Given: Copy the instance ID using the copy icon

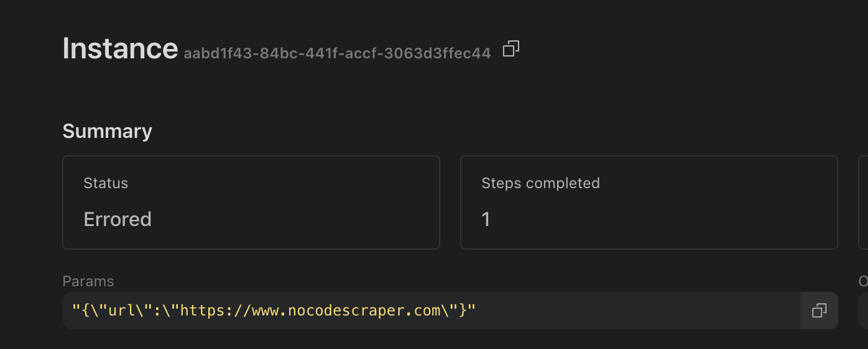Looking at the screenshot, I should tap(511, 48).
